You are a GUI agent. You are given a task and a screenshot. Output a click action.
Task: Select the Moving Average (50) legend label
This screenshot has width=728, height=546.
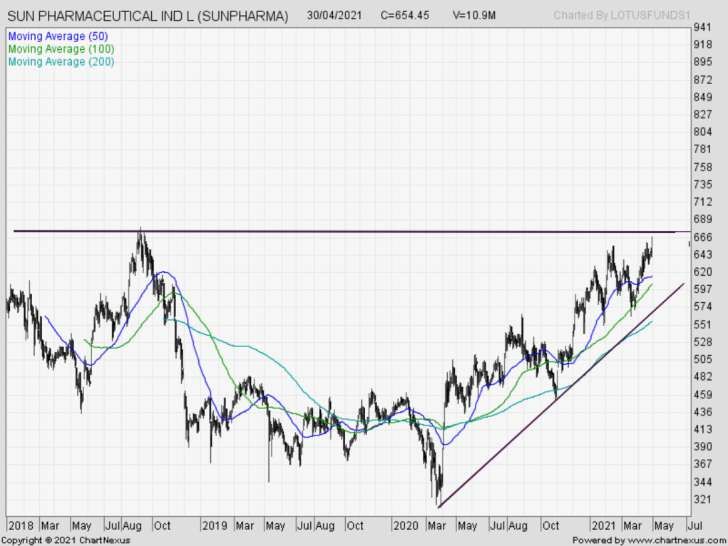(58, 35)
